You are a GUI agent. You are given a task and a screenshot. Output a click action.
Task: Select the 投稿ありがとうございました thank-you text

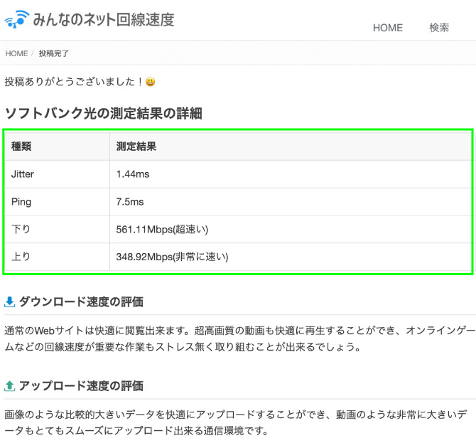(x=73, y=82)
